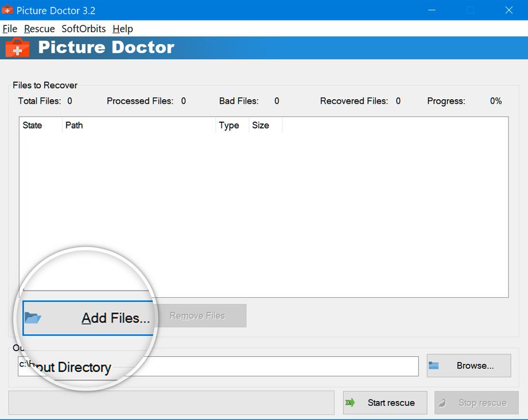This screenshot has width=528, height=420.
Task: Open the SoftOrbits menu
Action: [84, 29]
